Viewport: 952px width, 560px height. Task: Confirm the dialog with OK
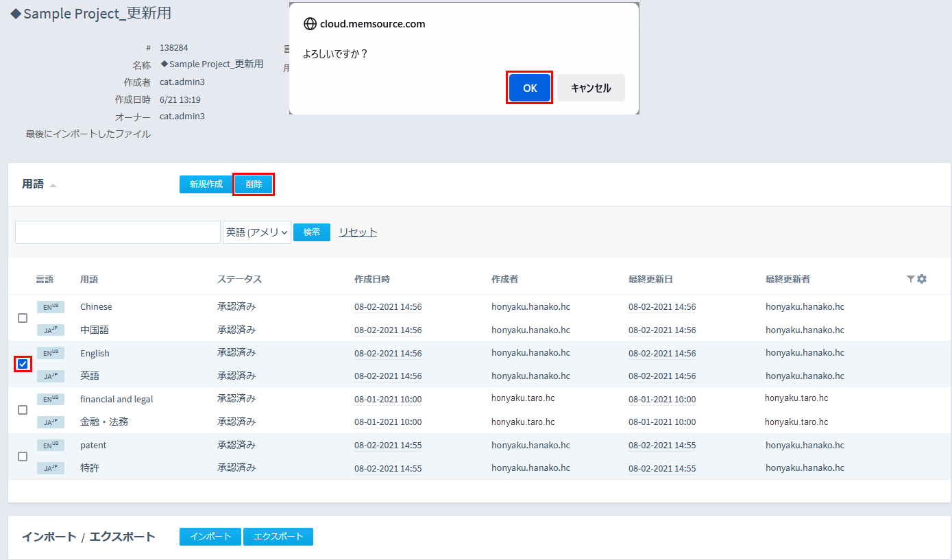pos(529,88)
